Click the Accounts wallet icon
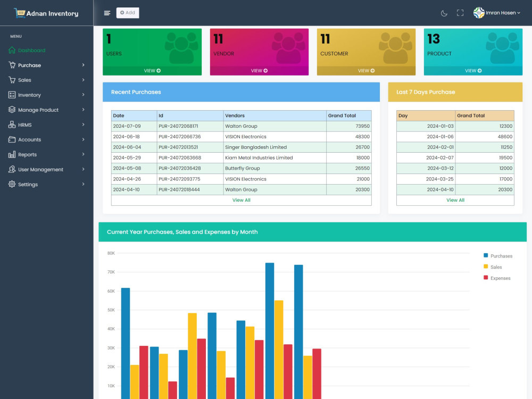The height and width of the screenshot is (399, 532). click(x=12, y=139)
